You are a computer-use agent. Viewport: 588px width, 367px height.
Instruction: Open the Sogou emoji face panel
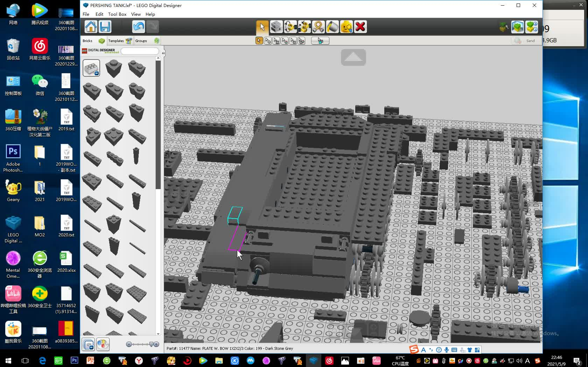click(x=439, y=350)
